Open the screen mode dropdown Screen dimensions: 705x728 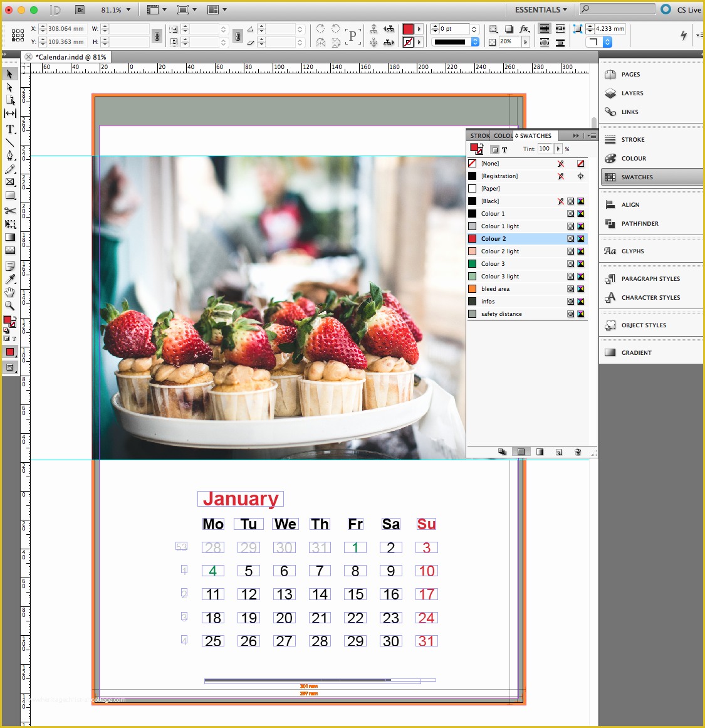187,10
